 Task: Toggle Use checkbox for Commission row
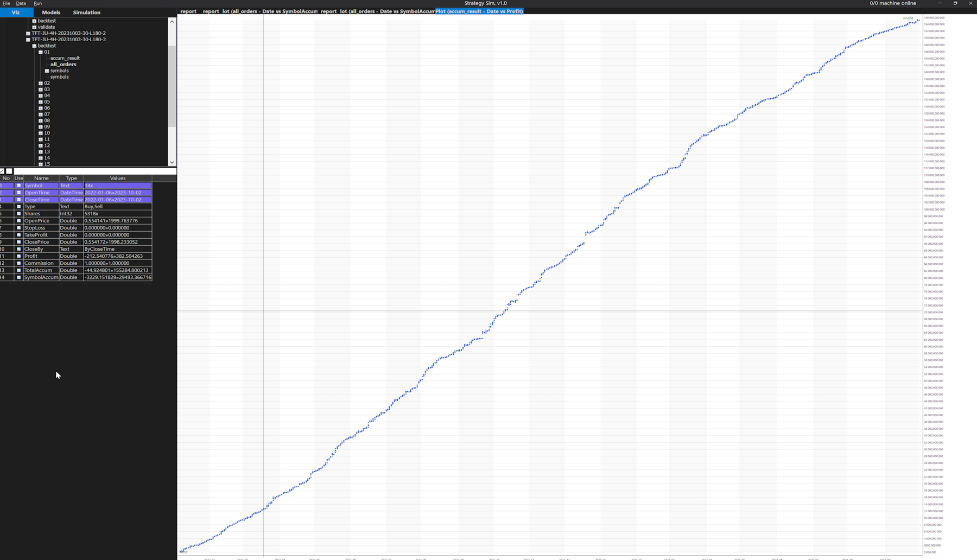click(18, 263)
